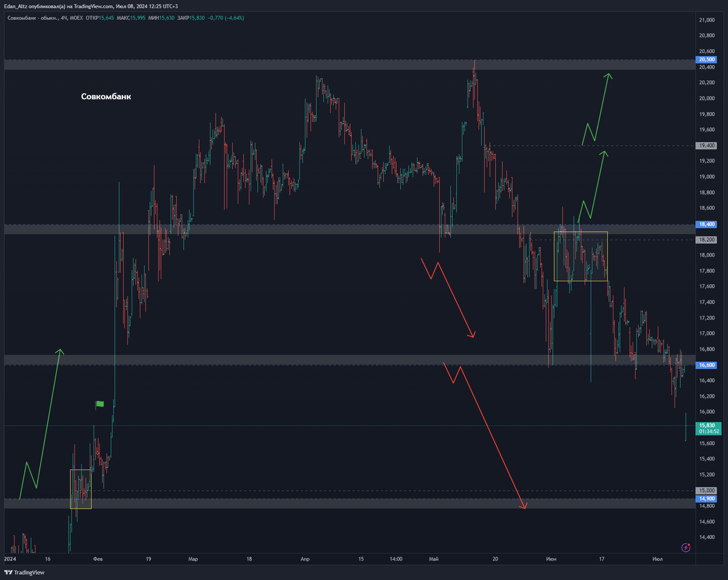Click the 14:00 label on time axis
Screen dimensions: 728x580
[x=396, y=558]
